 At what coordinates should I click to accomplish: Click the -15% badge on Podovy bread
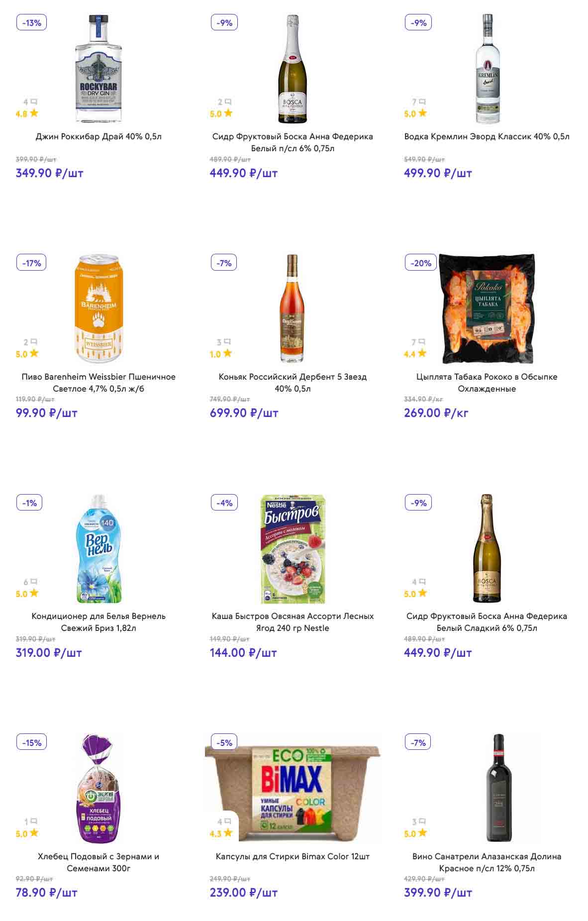click(32, 742)
